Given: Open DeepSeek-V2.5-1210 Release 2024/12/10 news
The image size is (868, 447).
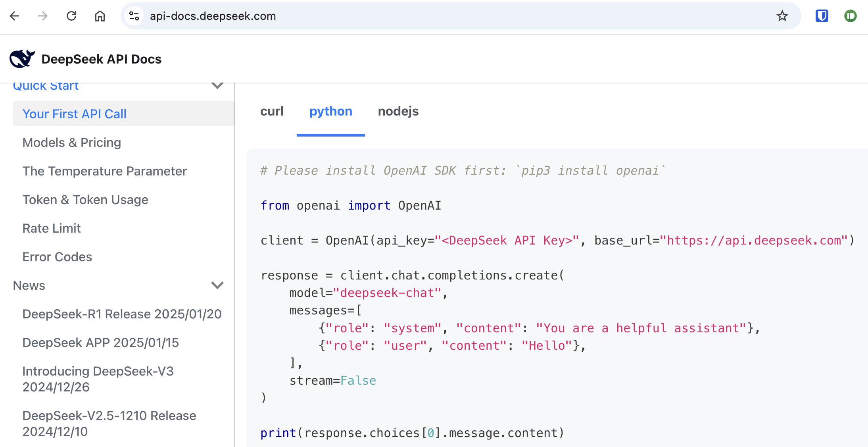Looking at the screenshot, I should (109, 424).
